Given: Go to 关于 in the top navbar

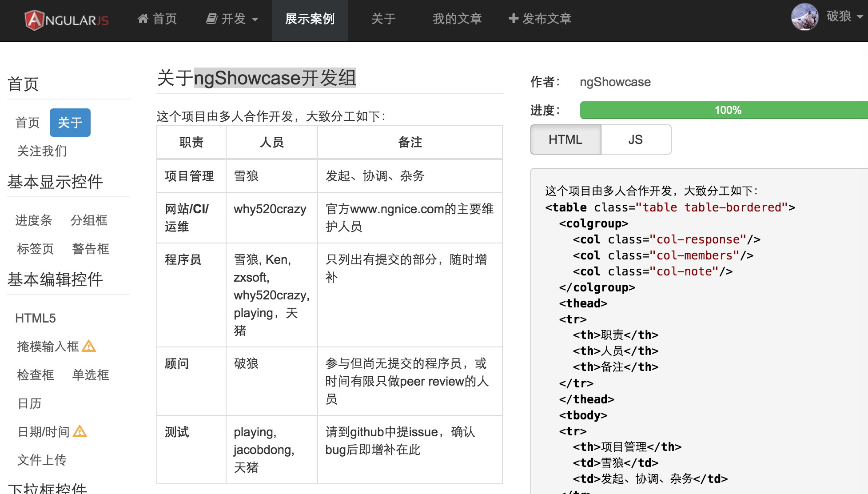Looking at the screenshot, I should 383,19.
